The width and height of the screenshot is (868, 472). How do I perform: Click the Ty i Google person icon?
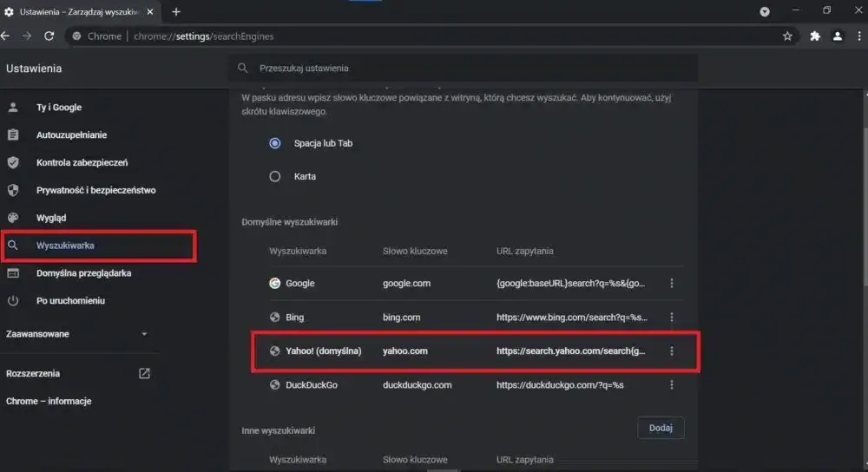13,108
